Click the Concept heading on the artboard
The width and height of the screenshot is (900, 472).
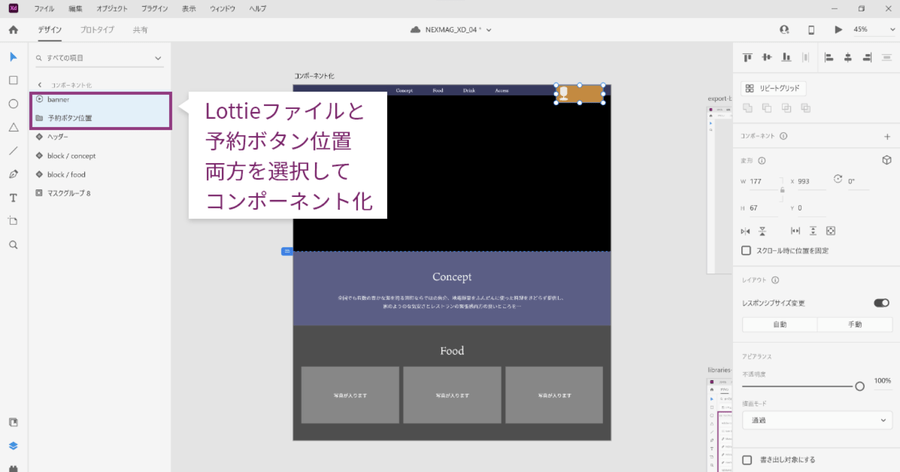tap(452, 277)
